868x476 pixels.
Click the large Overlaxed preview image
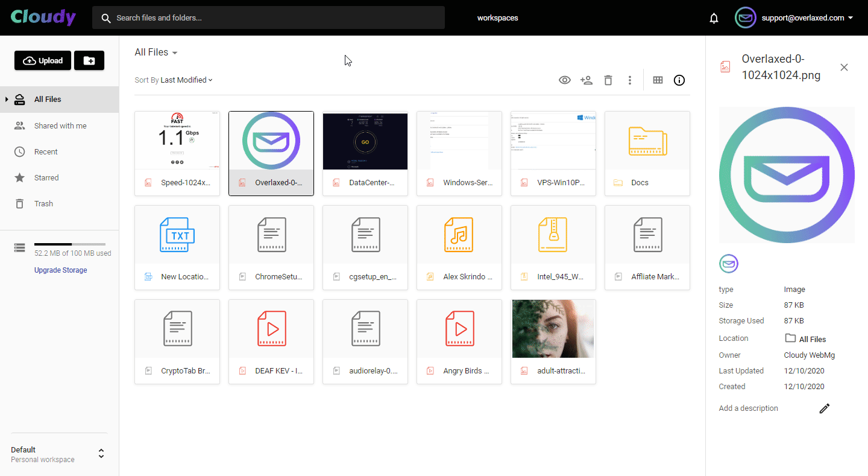(x=787, y=175)
